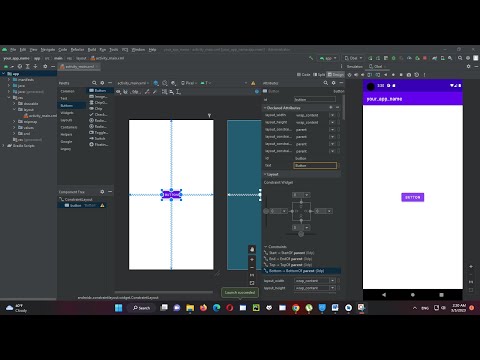480x360 pixels.
Task: Switch to Design view mode
Action: coord(335,75)
